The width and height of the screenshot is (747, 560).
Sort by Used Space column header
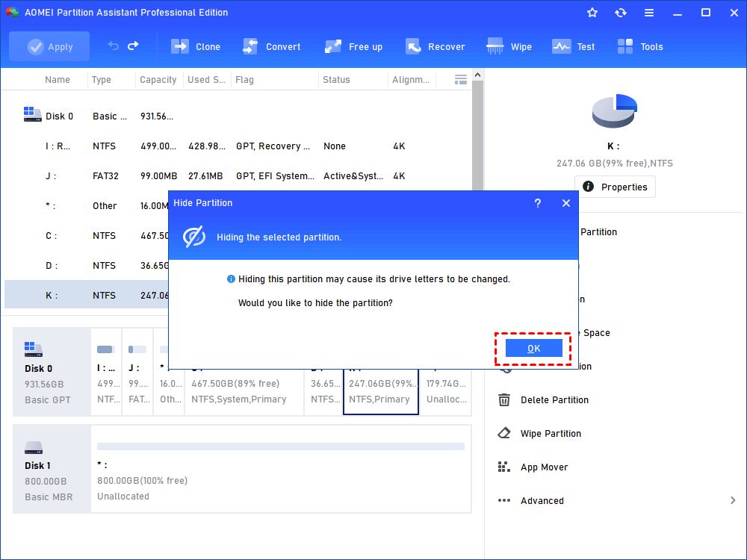click(x=206, y=80)
